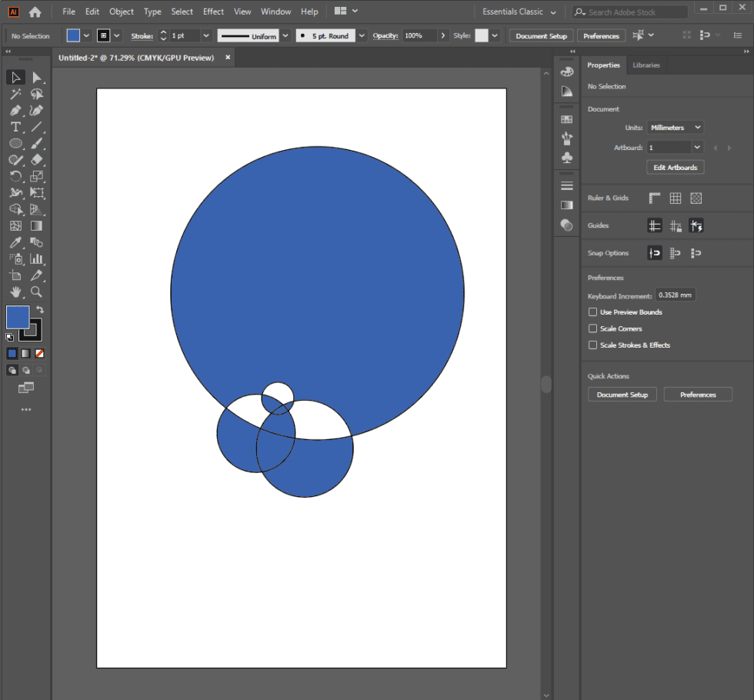Select the Type tool
754x700 pixels.
point(15,127)
